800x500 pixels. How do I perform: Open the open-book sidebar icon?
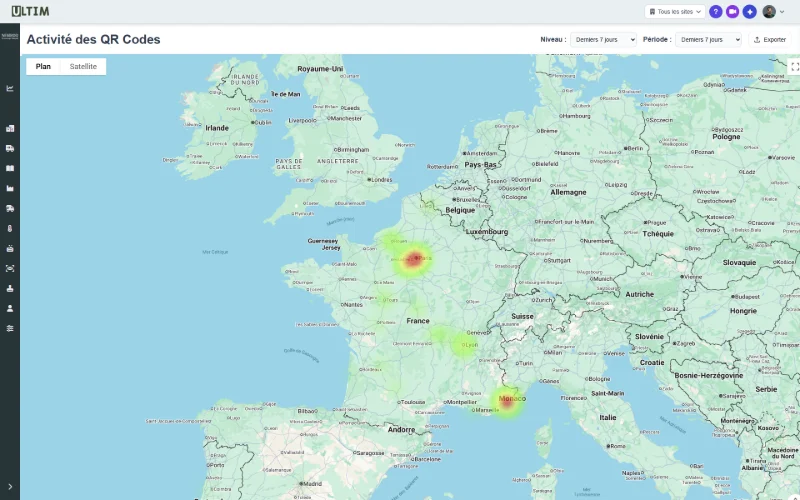(10, 168)
